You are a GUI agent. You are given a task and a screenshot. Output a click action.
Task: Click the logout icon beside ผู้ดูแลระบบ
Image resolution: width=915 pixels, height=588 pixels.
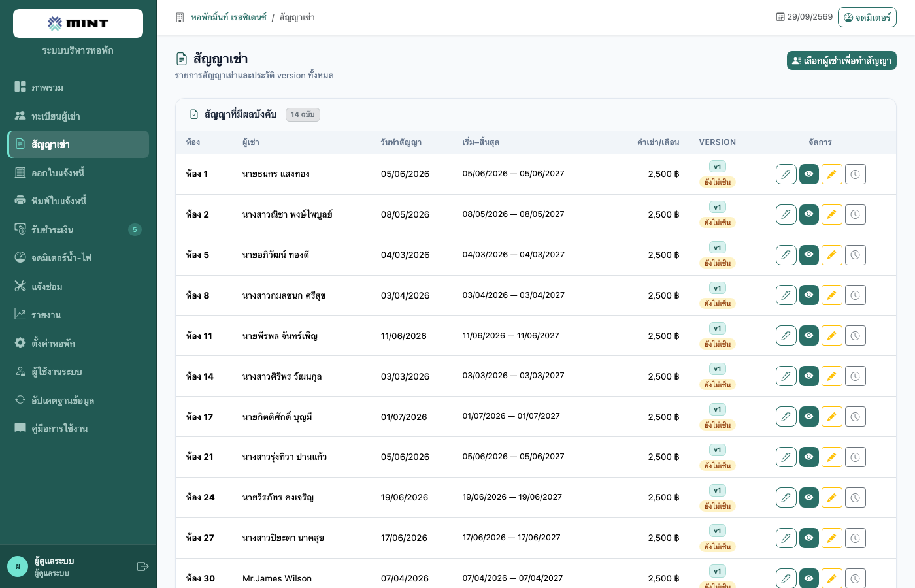tap(142, 566)
